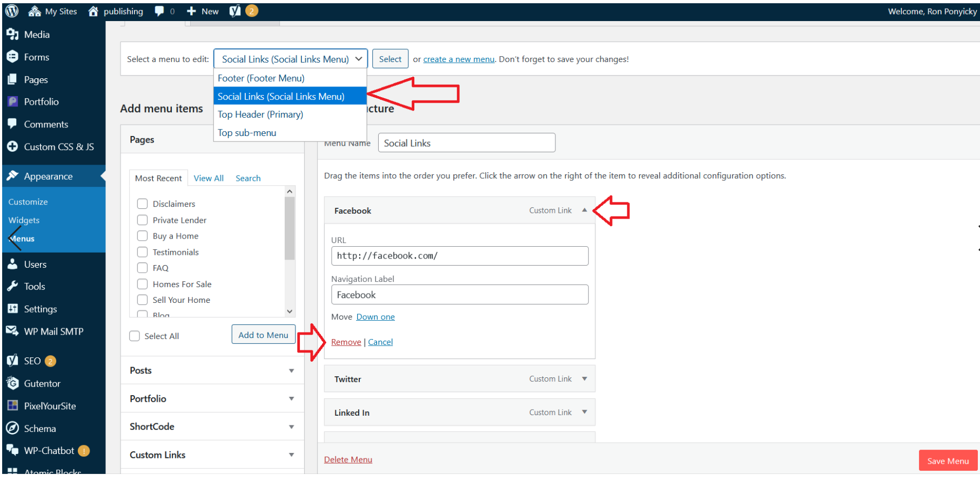The image size is (980, 481).
Task: Click the orange SEO notification badge
Action: coord(50,361)
